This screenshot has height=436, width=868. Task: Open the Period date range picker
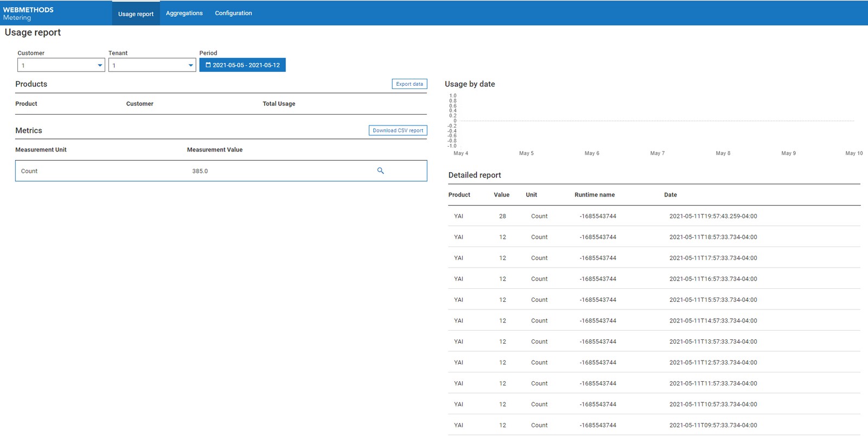tap(242, 65)
